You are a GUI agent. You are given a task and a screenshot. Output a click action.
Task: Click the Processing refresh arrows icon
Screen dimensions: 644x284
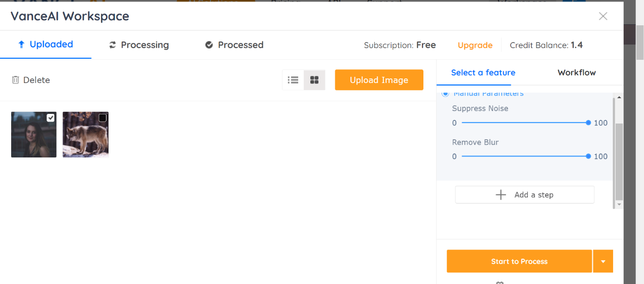(113, 45)
